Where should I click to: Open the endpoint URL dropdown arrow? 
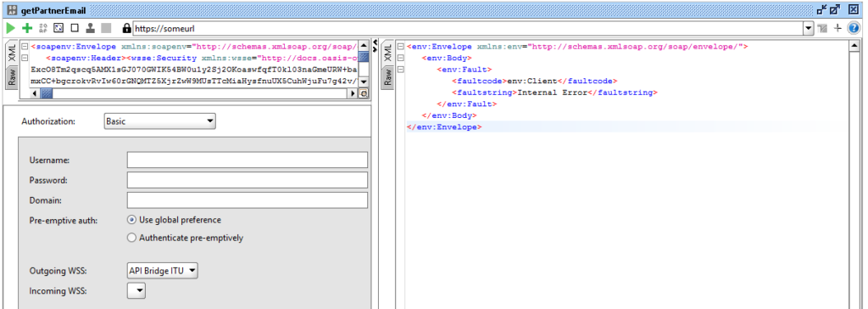point(809,28)
